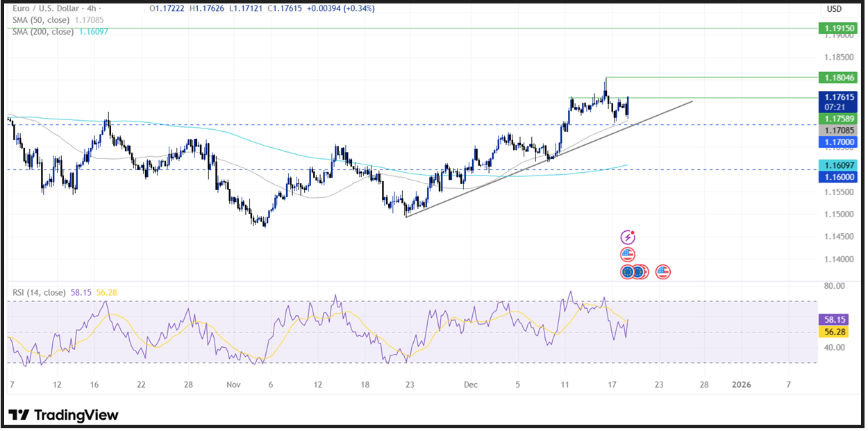Select the green target label 1.18046
Screen dimensions: 868x431
pos(838,78)
